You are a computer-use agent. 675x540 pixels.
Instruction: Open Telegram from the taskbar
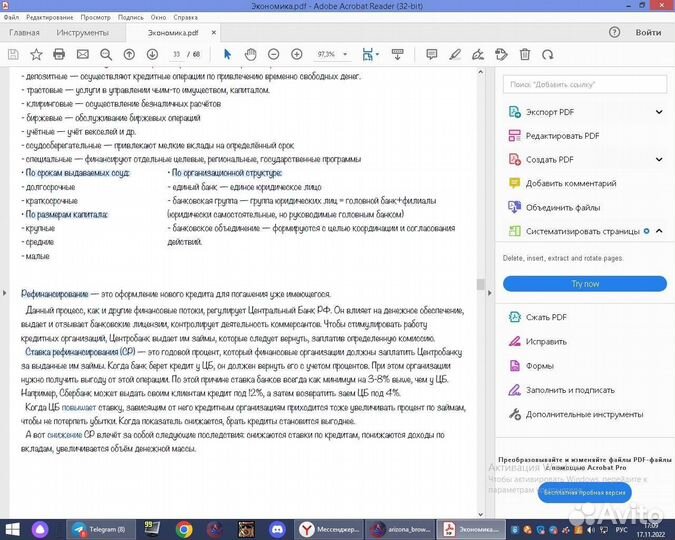coord(100,529)
